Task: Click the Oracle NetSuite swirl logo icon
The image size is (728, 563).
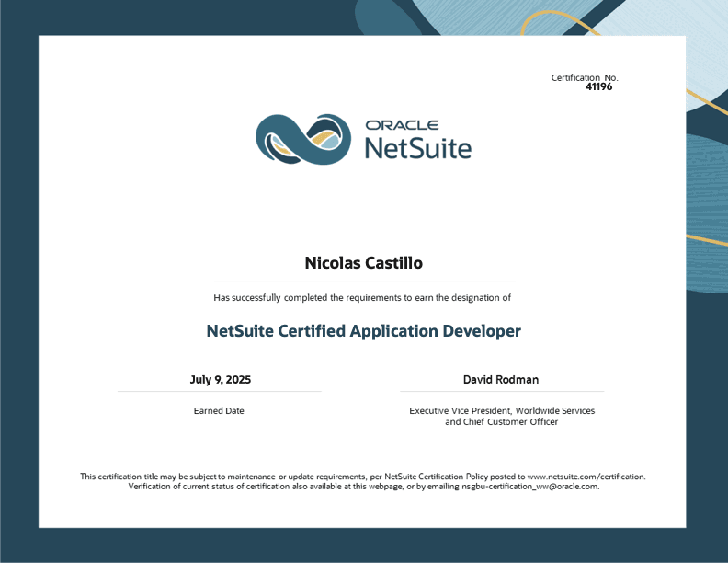Action: (x=303, y=139)
